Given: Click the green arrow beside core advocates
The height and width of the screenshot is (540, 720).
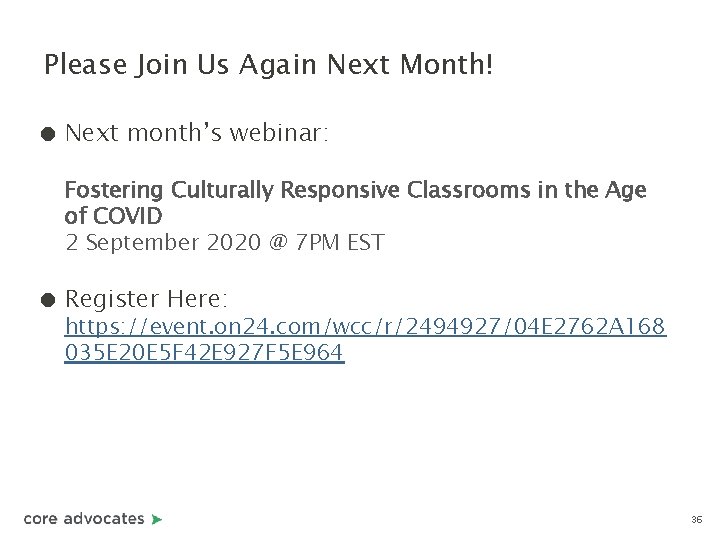Looking at the screenshot, I should [x=156, y=519].
